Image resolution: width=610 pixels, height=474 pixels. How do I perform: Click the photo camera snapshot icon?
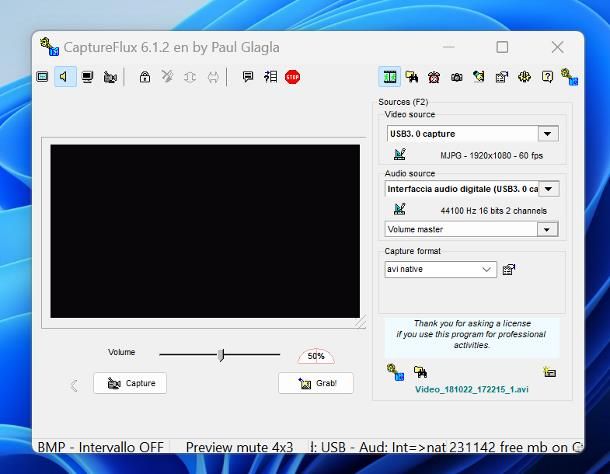click(x=456, y=77)
